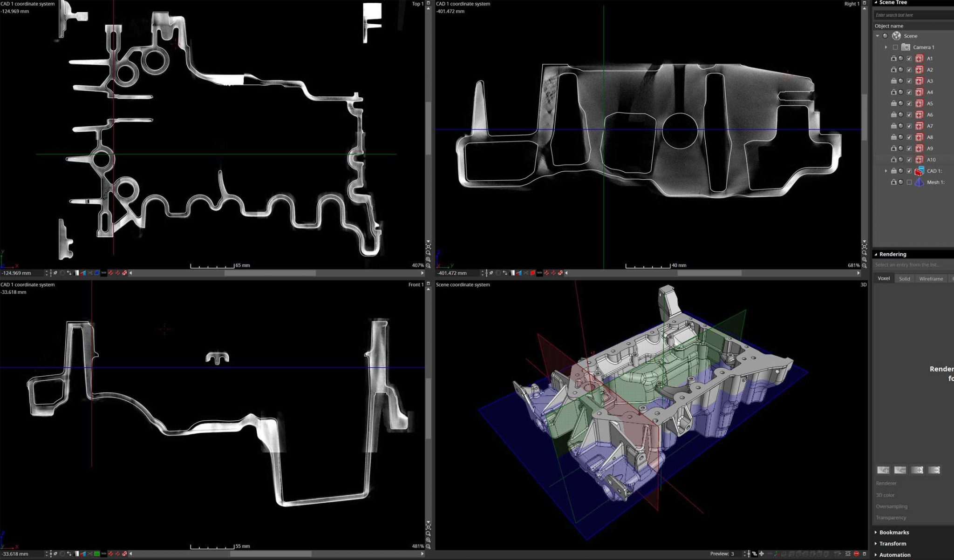Click the Front 1 horizontal slice slider
The height and width of the screenshot is (560, 954).
pyautogui.click(x=270, y=554)
